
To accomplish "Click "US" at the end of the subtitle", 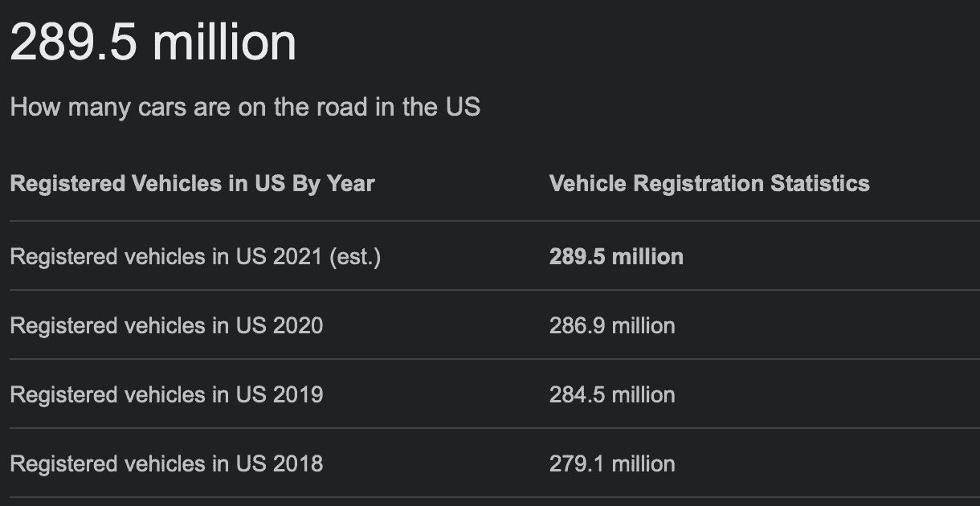I will tap(463, 107).
